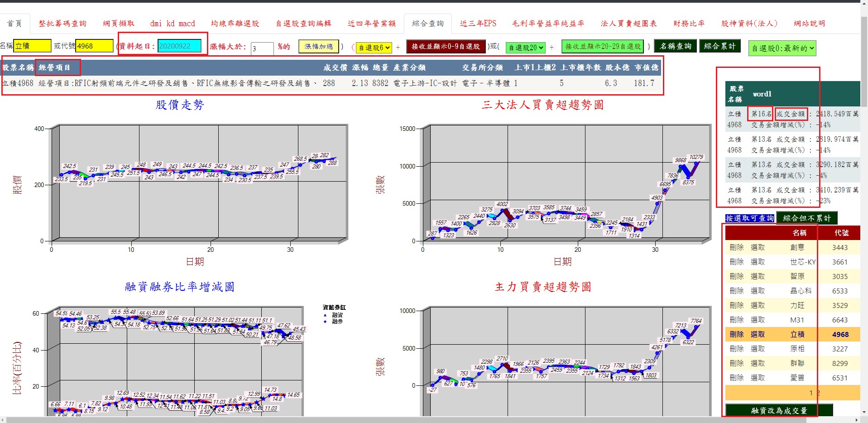This screenshot has height=423, width=868.
Task: Click 刪除 for 智原 3035
Action: point(737,276)
